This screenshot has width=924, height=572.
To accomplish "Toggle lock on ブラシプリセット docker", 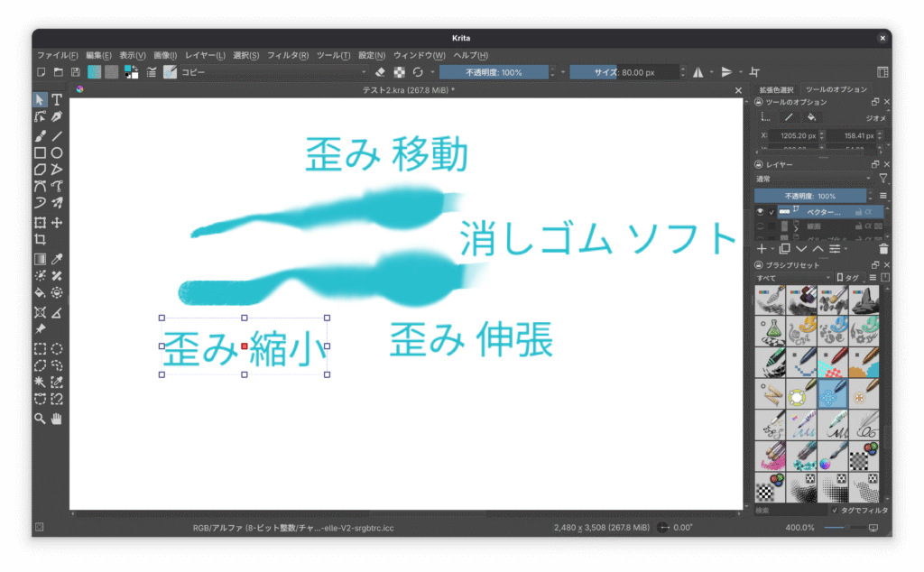I will point(758,265).
